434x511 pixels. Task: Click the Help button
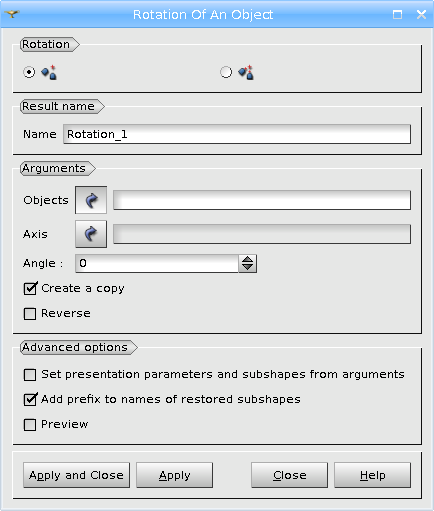pyautogui.click(x=372, y=475)
